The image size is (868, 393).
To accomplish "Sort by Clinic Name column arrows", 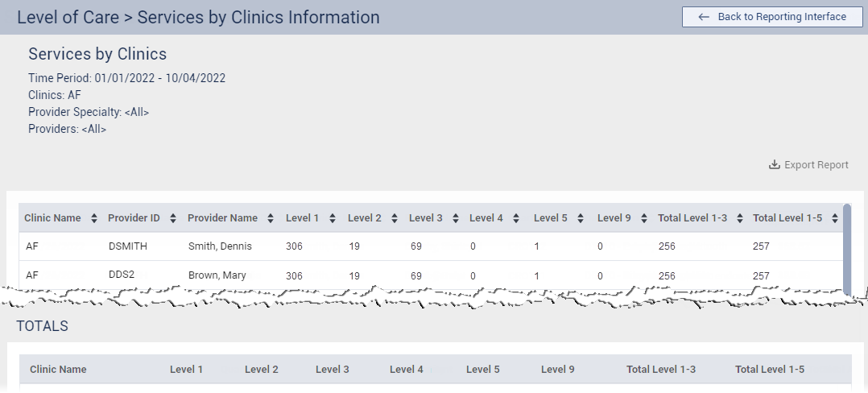I will 94,218.
